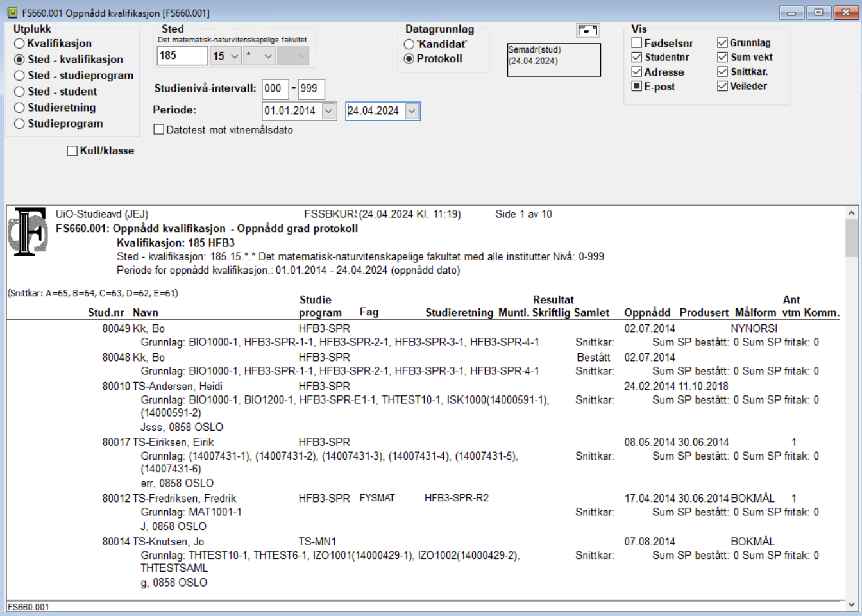This screenshot has width=862, height=616.
Task: Click the FS660.001 window title icon
Action: tap(12, 13)
